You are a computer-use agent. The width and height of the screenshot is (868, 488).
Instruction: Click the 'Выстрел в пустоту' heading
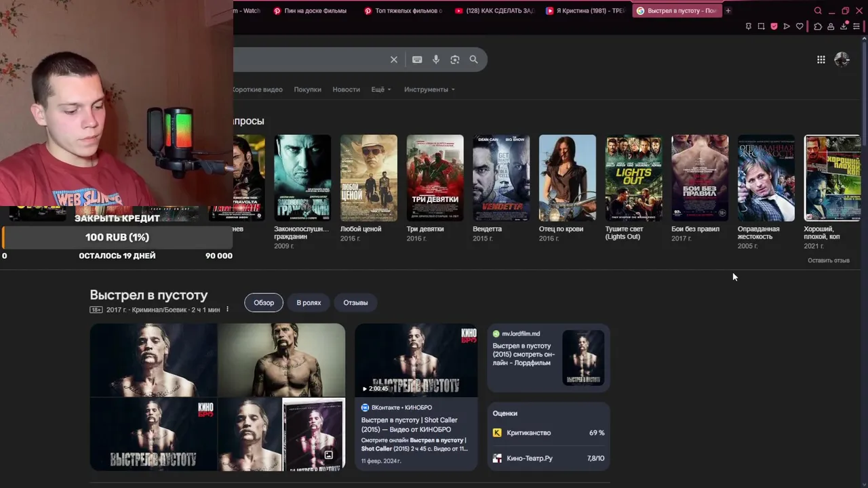[x=149, y=296]
